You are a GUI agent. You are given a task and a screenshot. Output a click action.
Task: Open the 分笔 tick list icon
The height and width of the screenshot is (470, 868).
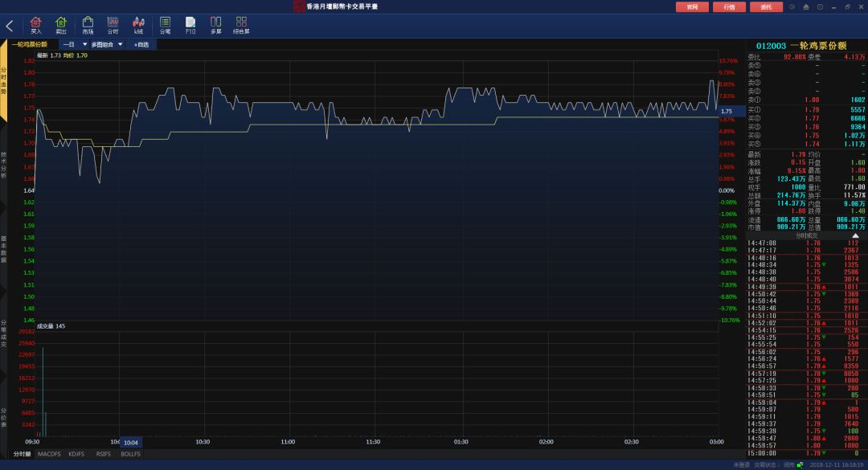coord(165,26)
